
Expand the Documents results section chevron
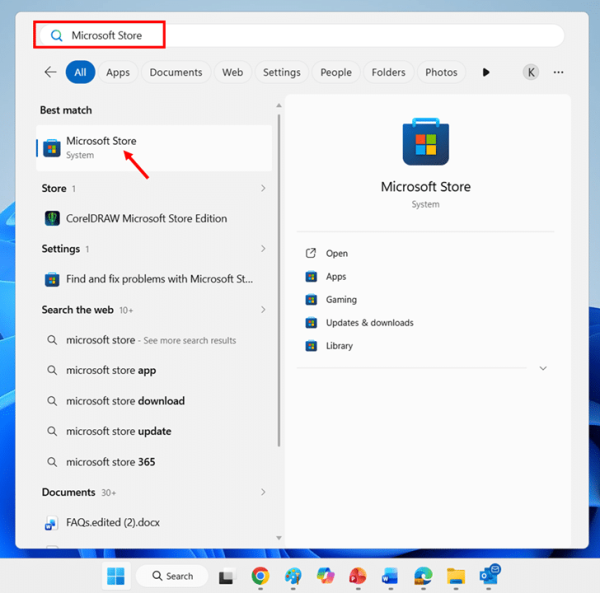pos(263,492)
